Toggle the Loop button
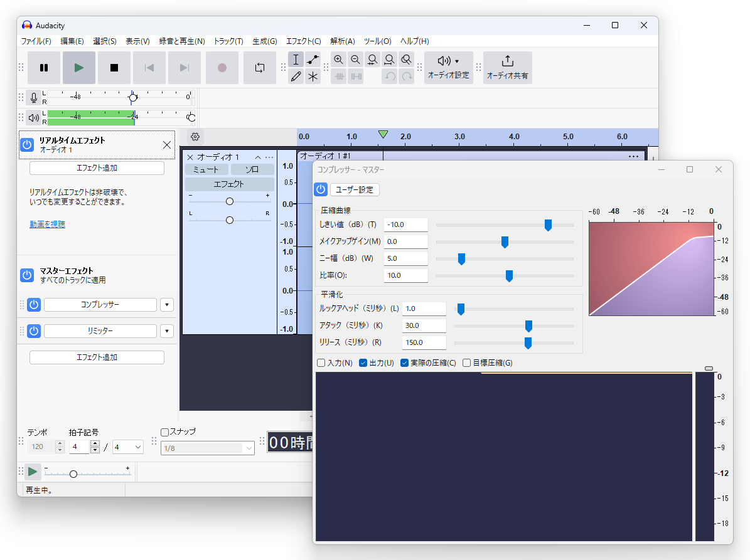 tap(260, 68)
